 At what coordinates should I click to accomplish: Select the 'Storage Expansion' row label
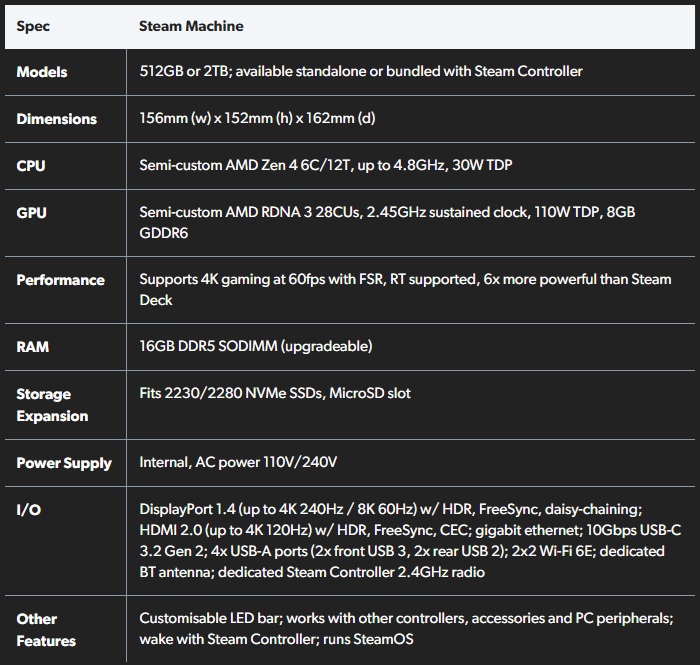coord(52,405)
